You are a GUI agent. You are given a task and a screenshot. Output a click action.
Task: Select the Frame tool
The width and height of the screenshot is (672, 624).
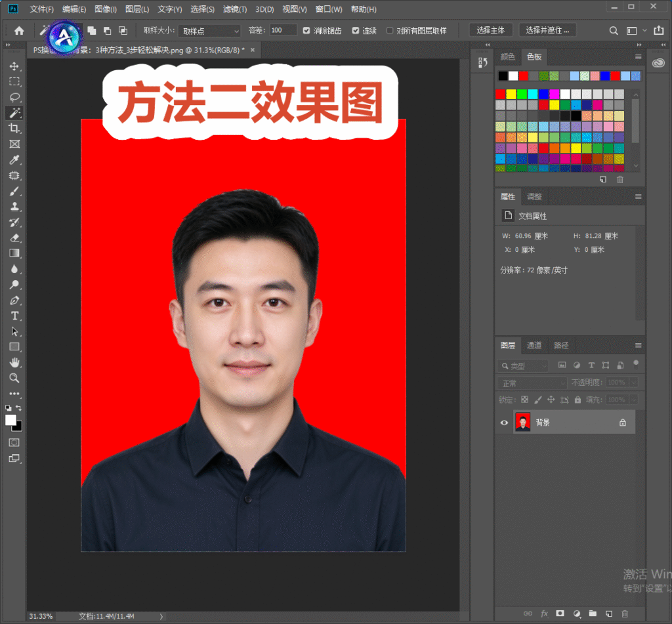click(14, 144)
